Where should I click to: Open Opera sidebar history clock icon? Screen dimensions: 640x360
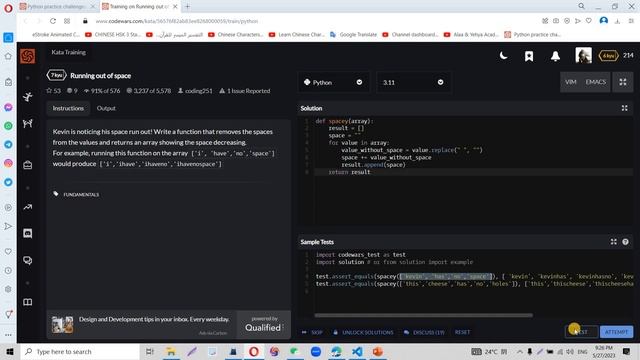(8, 270)
